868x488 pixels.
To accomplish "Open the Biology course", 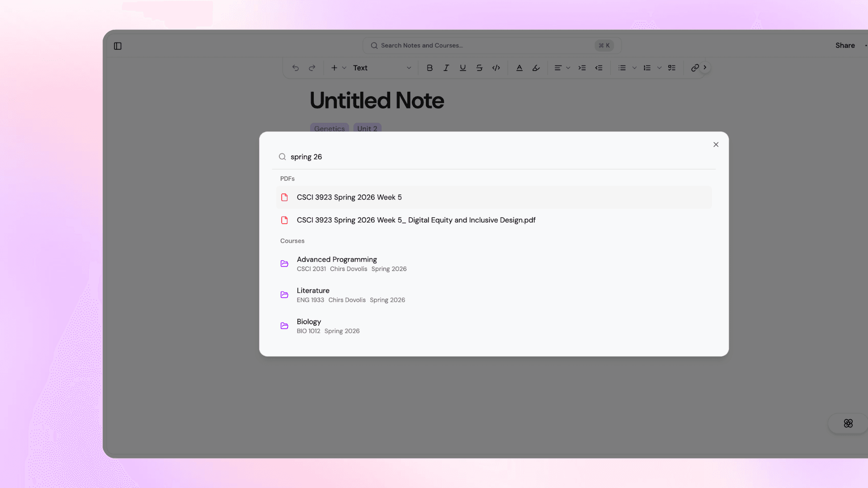I will pos(494,326).
